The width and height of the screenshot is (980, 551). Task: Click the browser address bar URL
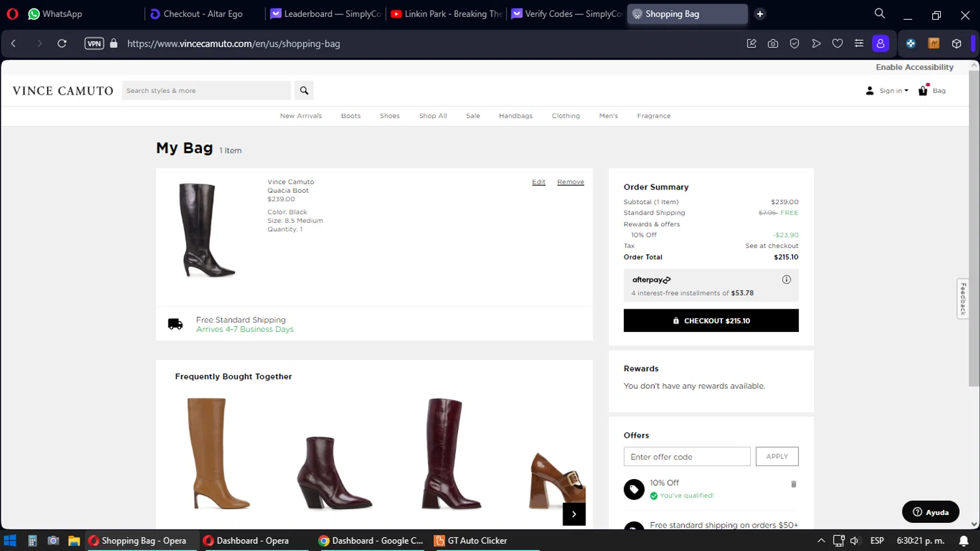point(233,44)
